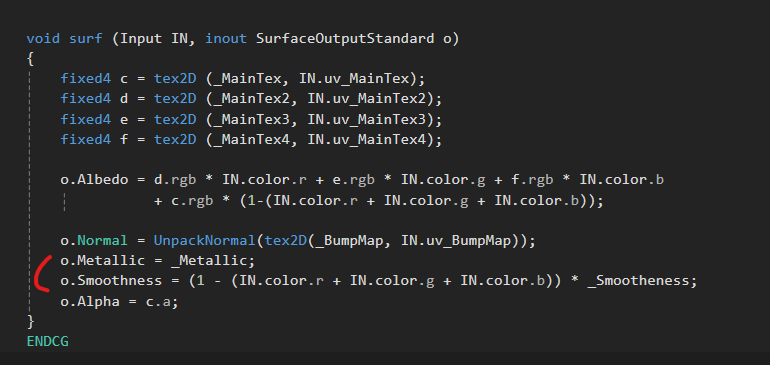Click the 'o.Normal' assignment target
This screenshot has width=770, height=365.
tap(94, 241)
